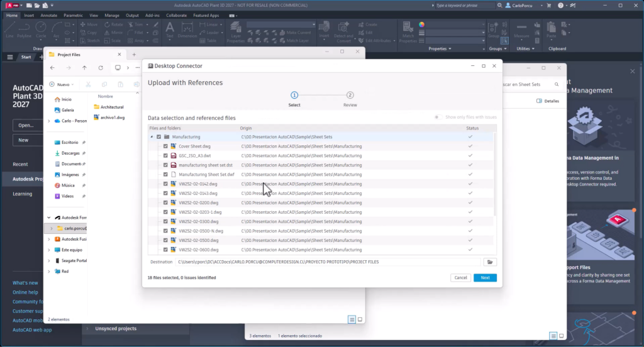Click the file list vertical scrollbar

tap(495, 173)
